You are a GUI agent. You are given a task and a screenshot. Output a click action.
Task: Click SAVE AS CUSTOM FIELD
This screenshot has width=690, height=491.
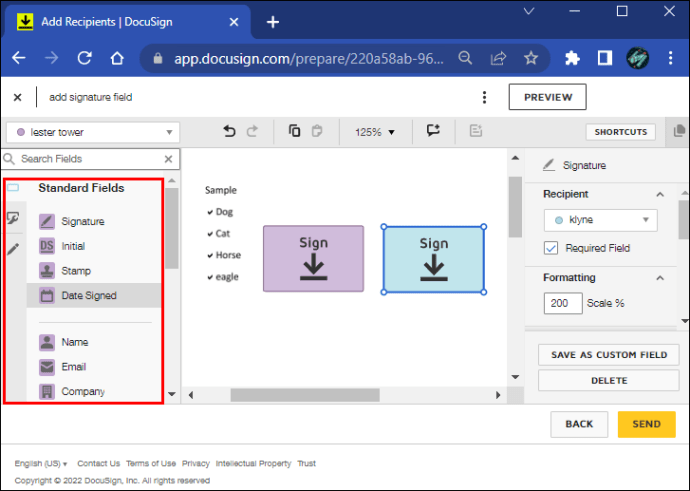coord(609,355)
